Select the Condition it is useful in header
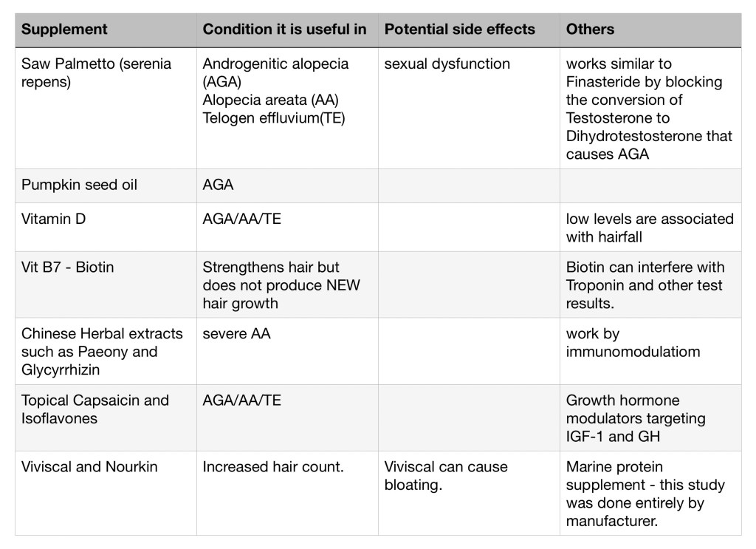Image resolution: width=756 pixels, height=549 pixels. point(284,30)
